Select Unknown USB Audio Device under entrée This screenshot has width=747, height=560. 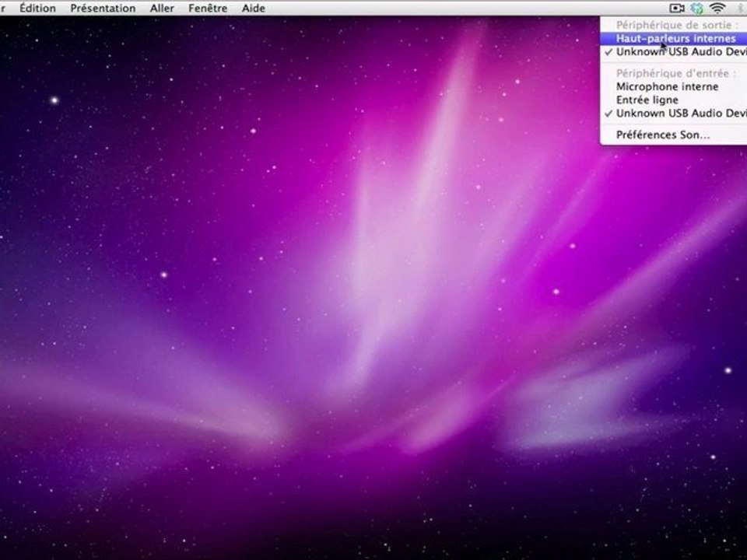(674, 114)
